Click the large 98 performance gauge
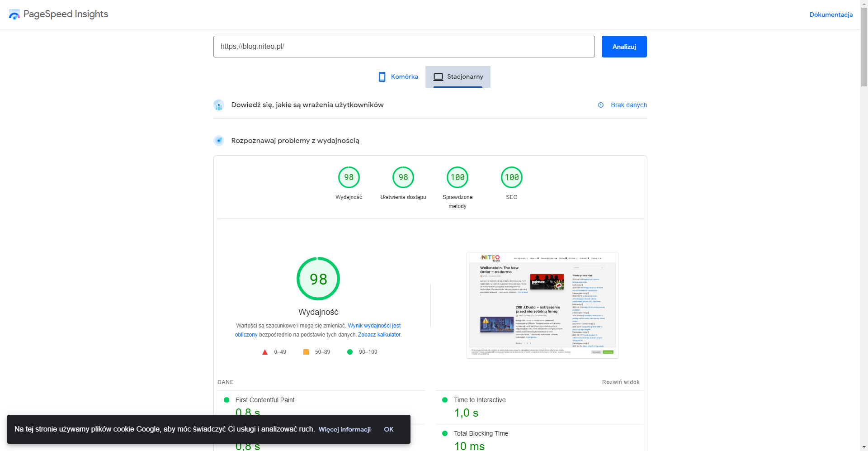 (318, 279)
